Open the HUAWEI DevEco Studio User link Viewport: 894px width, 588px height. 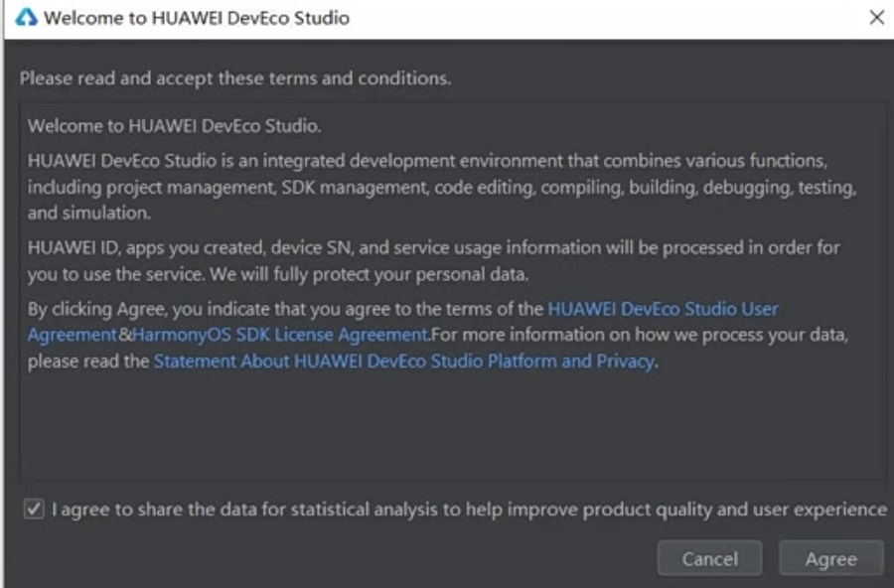click(663, 309)
